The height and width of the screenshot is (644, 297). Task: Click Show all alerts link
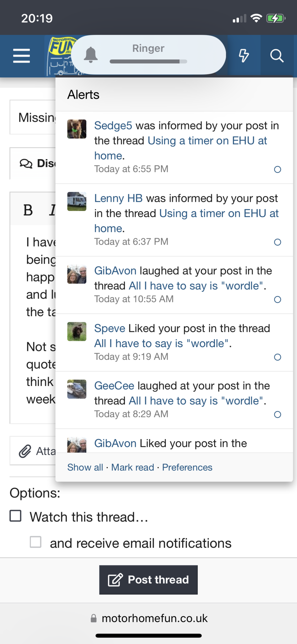point(85,467)
